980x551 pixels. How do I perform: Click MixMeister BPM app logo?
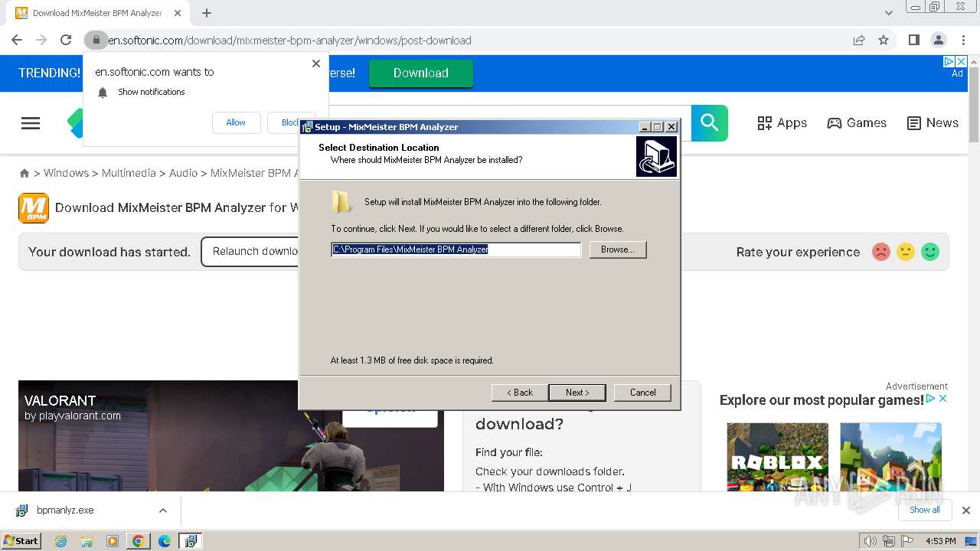click(x=34, y=208)
